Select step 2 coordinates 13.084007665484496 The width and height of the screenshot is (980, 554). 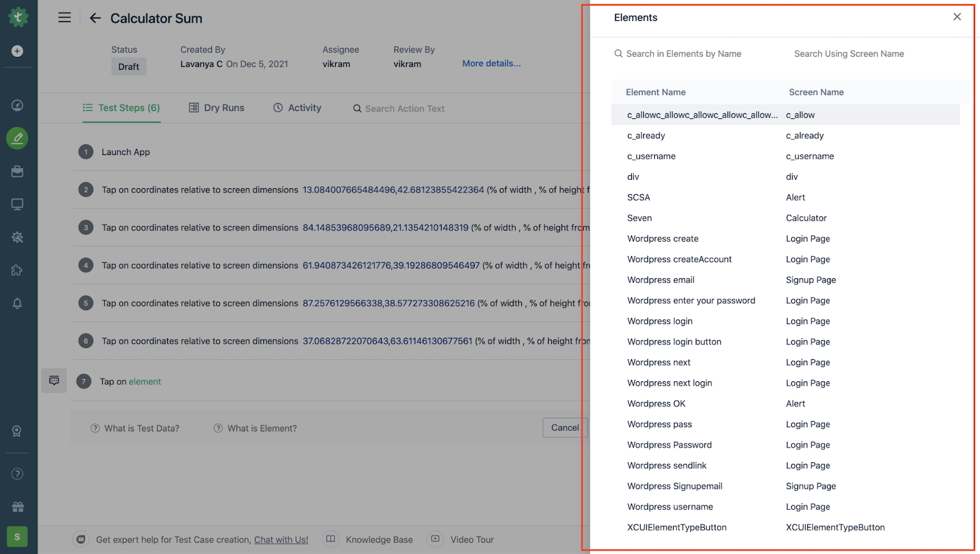[x=331, y=190]
